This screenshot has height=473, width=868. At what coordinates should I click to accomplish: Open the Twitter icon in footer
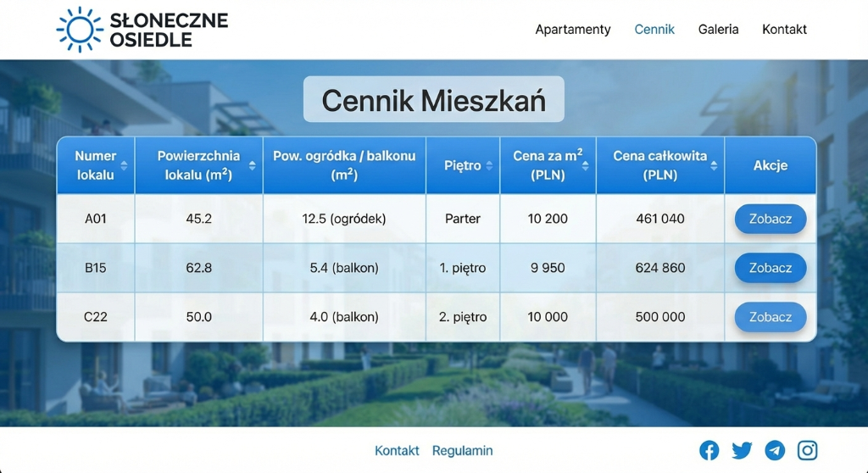point(742,450)
